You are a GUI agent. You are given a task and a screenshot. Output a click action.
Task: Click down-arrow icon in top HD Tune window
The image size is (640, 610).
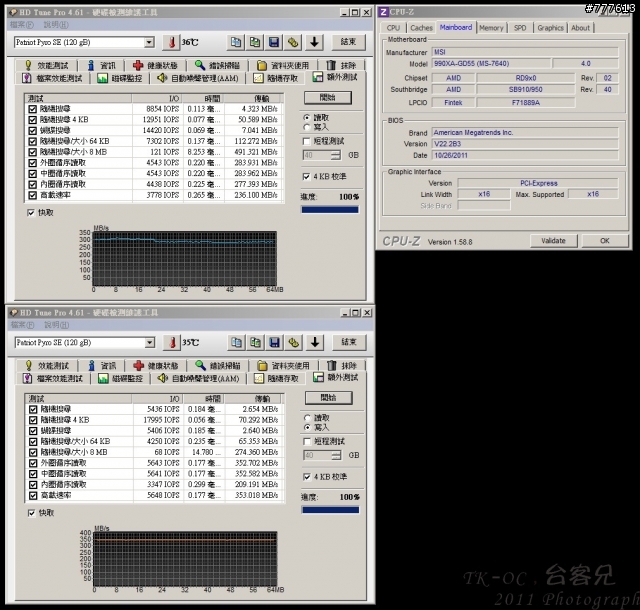pyautogui.click(x=314, y=42)
